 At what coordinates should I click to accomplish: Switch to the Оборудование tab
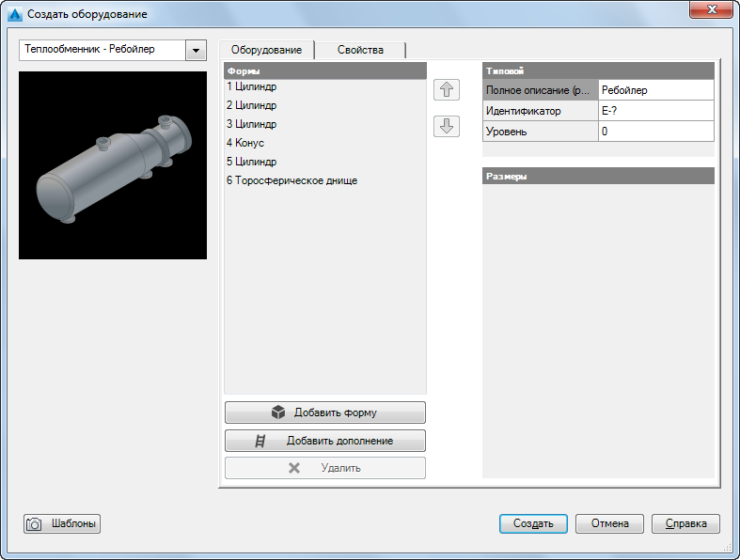tap(267, 50)
